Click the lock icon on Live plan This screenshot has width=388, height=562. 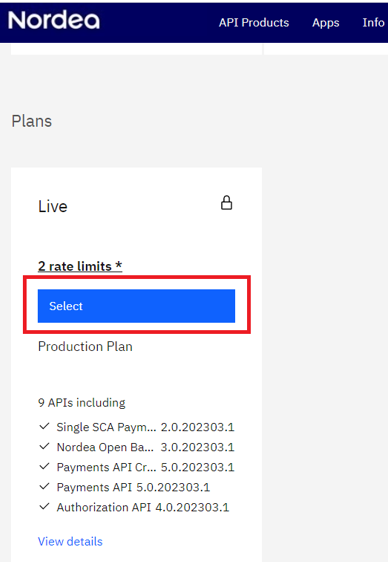(226, 203)
